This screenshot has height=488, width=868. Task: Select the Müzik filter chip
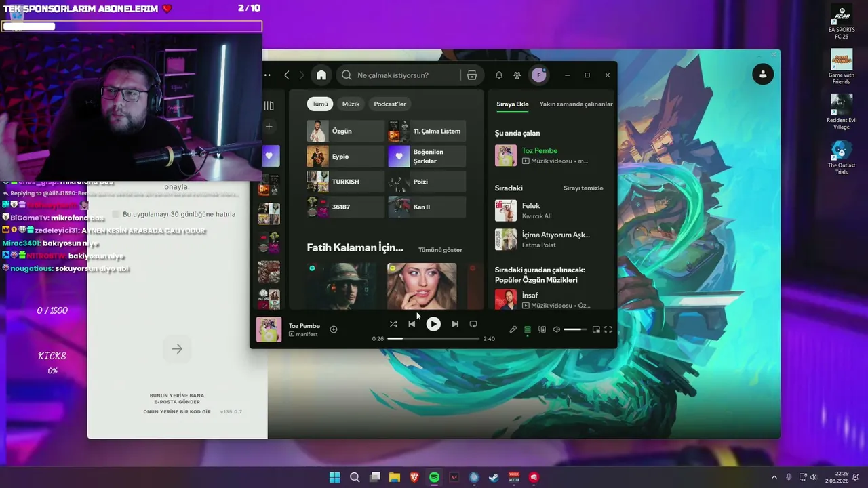351,104
